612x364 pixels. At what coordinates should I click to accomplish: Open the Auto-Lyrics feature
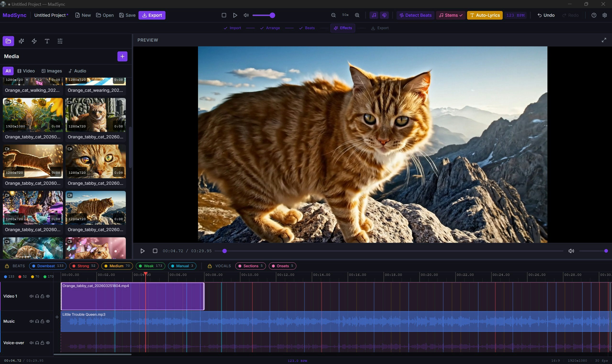pos(484,15)
